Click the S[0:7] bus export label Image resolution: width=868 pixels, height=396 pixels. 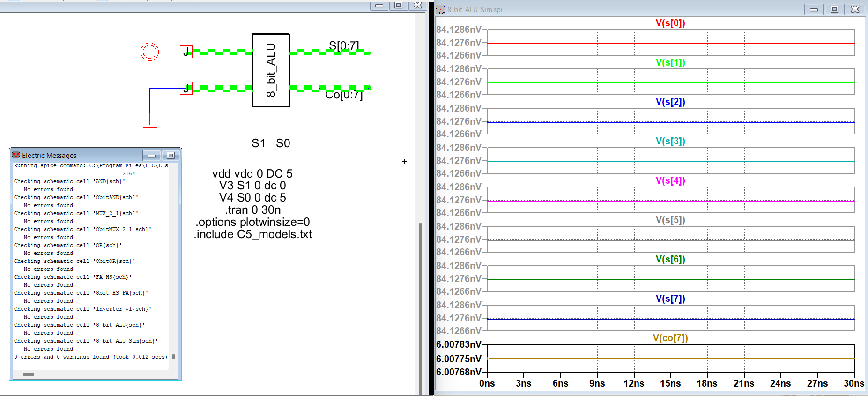[344, 45]
